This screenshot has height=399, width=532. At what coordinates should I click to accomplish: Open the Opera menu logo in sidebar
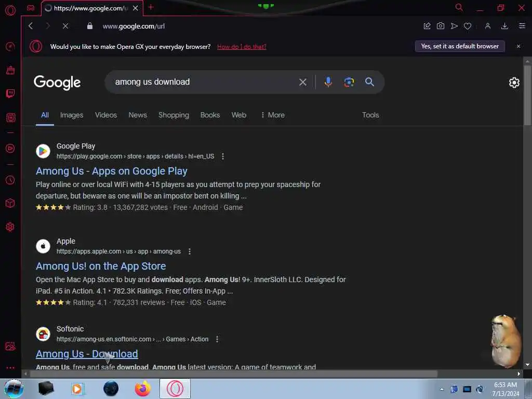pos(10,10)
